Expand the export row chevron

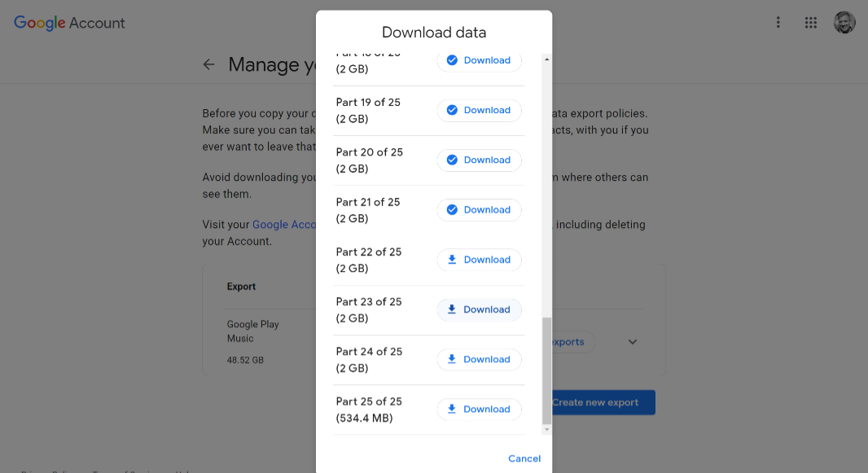632,342
